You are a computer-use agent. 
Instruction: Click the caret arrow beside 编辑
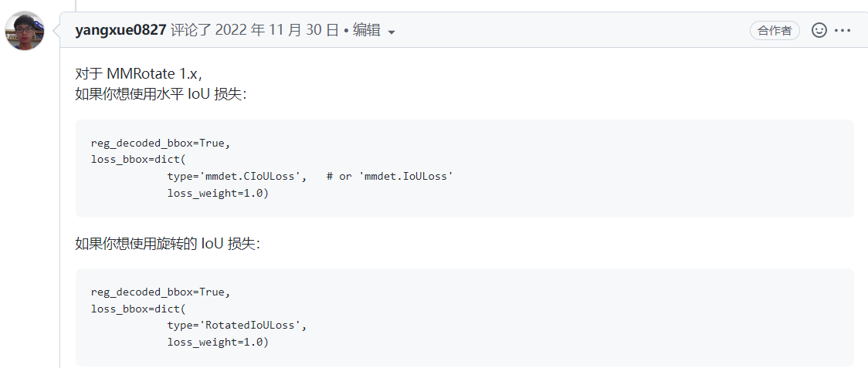pyautogui.click(x=391, y=32)
